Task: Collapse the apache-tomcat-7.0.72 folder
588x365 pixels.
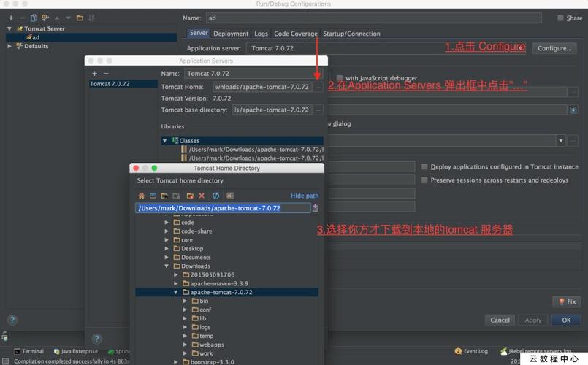Action: click(x=175, y=292)
